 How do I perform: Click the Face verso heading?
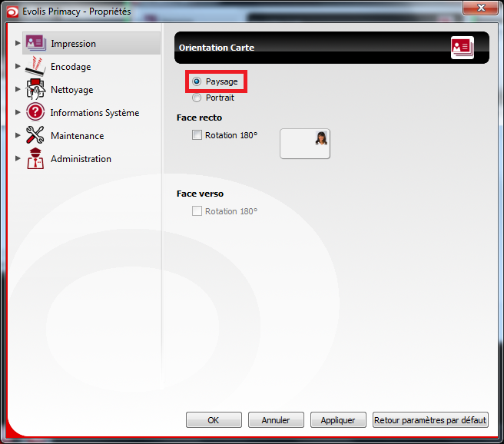200,194
